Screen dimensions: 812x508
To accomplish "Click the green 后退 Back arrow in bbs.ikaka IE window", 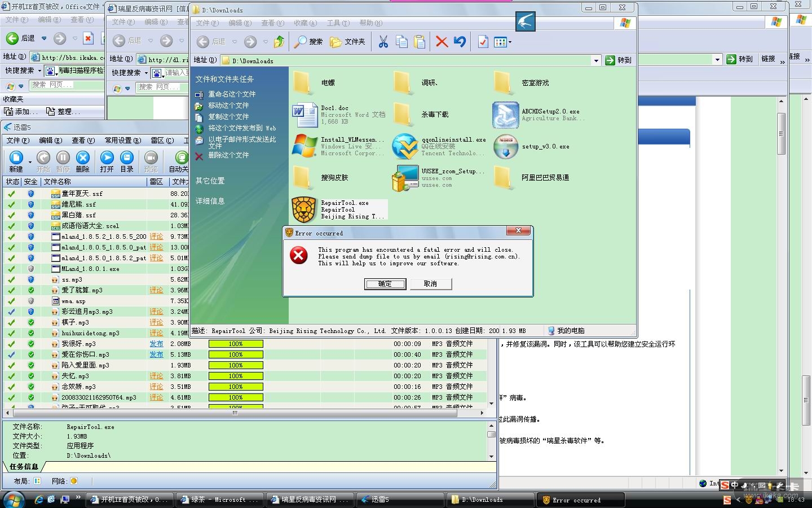I will 12,38.
